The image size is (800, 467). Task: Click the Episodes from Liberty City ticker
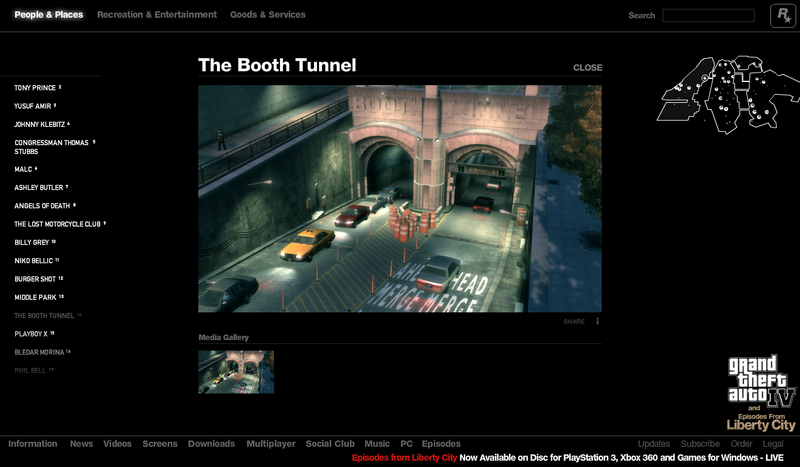coord(567,458)
